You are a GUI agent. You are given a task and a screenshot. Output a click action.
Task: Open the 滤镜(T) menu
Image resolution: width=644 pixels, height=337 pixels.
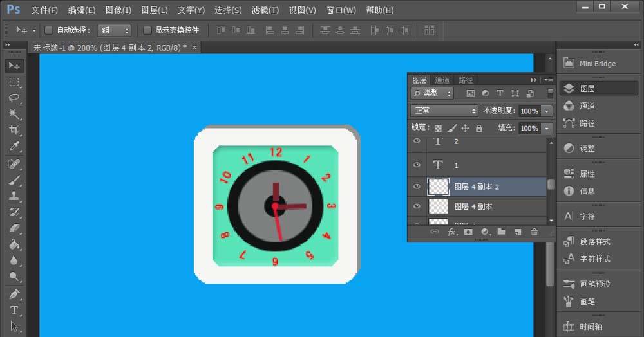point(265,10)
